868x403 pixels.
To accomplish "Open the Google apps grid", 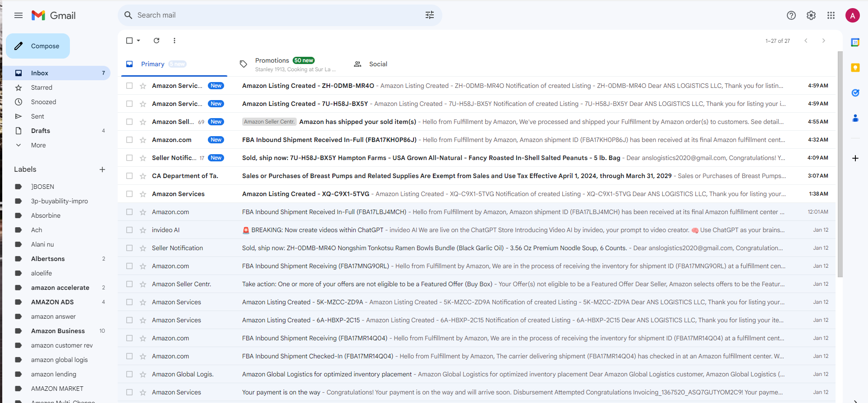I will pyautogui.click(x=831, y=15).
